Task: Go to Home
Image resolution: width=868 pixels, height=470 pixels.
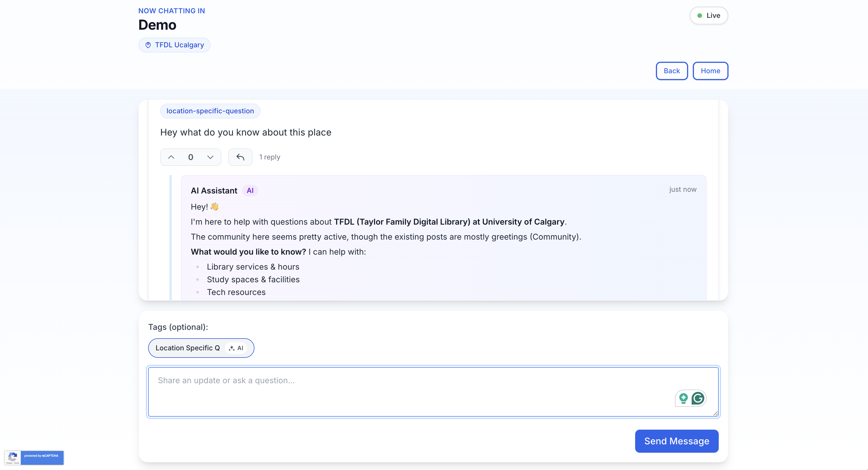Action: (x=710, y=71)
